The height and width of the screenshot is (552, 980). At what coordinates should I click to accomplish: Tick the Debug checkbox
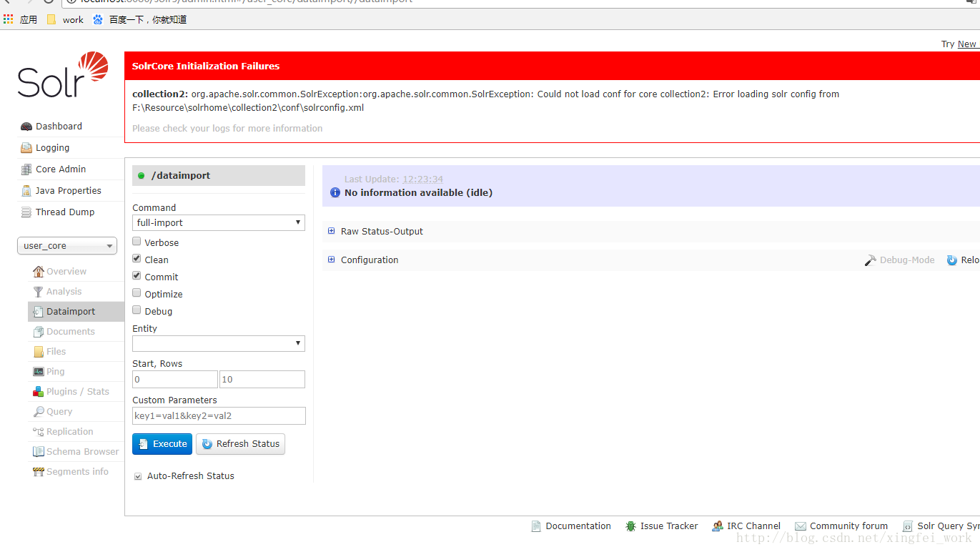click(137, 310)
